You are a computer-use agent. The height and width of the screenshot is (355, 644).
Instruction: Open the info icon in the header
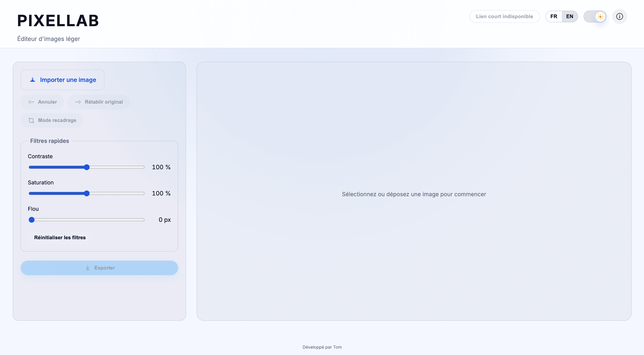pos(619,16)
